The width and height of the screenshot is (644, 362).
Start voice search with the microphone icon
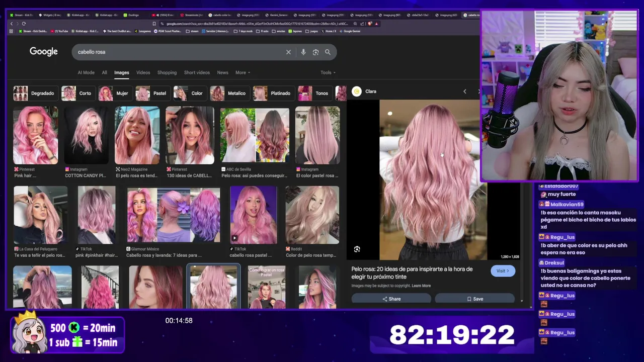[x=303, y=52]
